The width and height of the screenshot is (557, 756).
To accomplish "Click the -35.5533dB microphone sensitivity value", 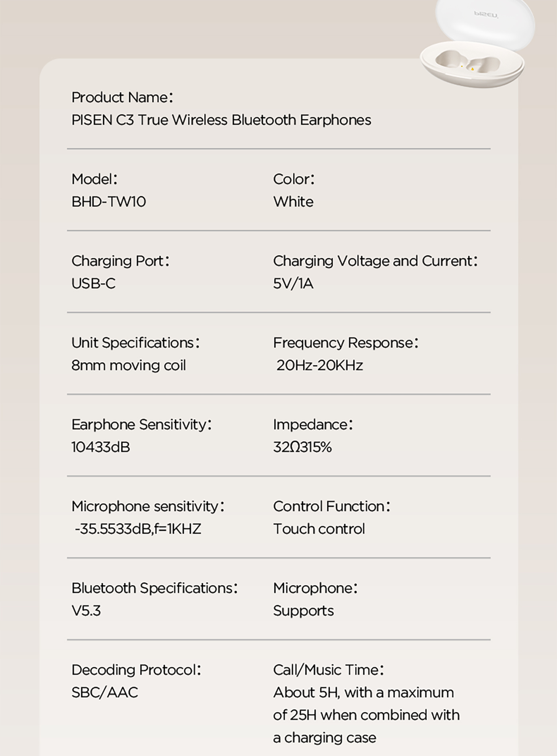I will 138,529.
